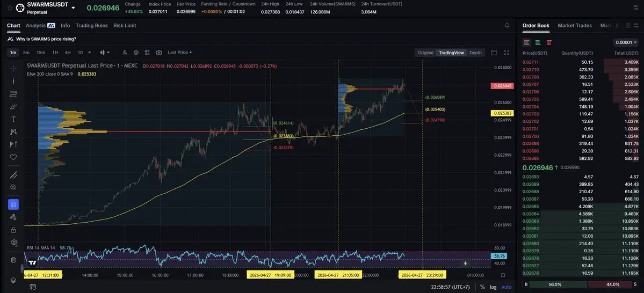This screenshot has width=644, height=293.
Task: Click the chart layout window icon
Action: pyautogui.click(x=494, y=53)
